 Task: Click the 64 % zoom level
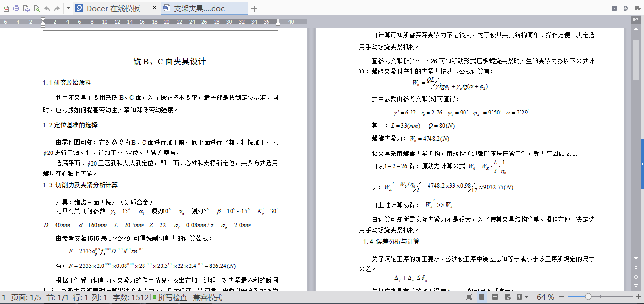[x=545, y=297]
